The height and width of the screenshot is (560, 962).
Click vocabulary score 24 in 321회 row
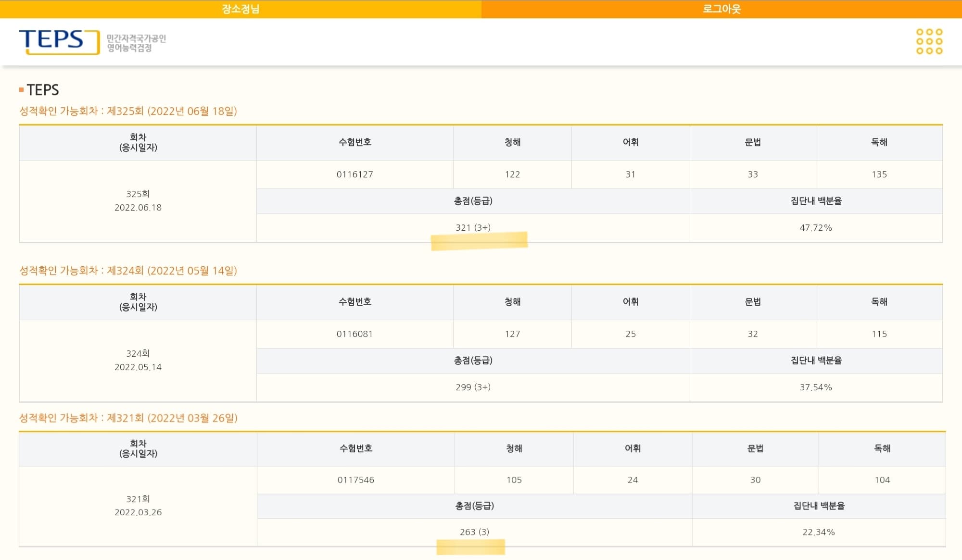pyautogui.click(x=633, y=480)
